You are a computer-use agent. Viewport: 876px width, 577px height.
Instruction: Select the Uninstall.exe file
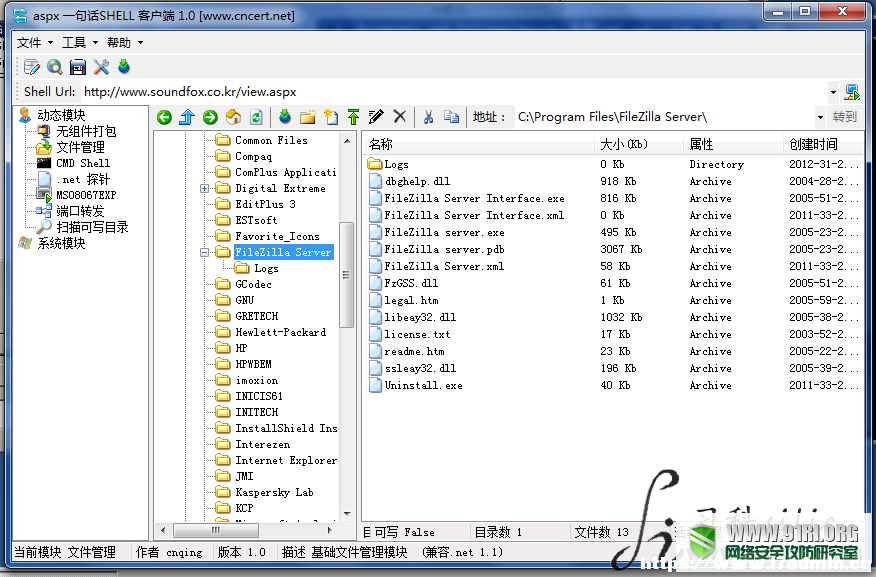point(423,385)
